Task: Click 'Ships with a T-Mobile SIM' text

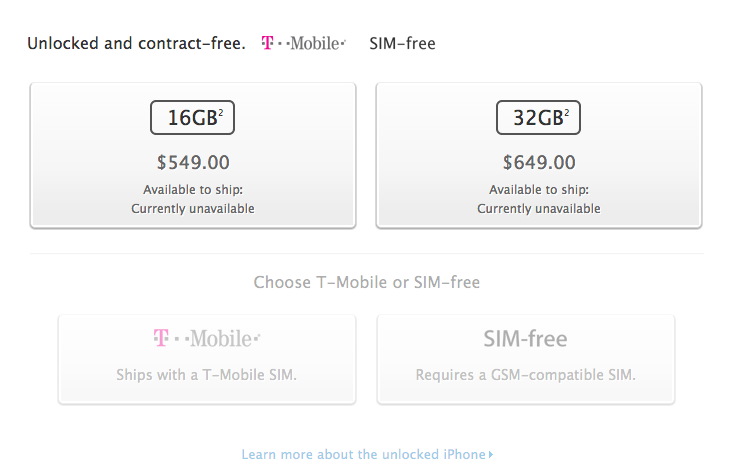Action: [207, 375]
